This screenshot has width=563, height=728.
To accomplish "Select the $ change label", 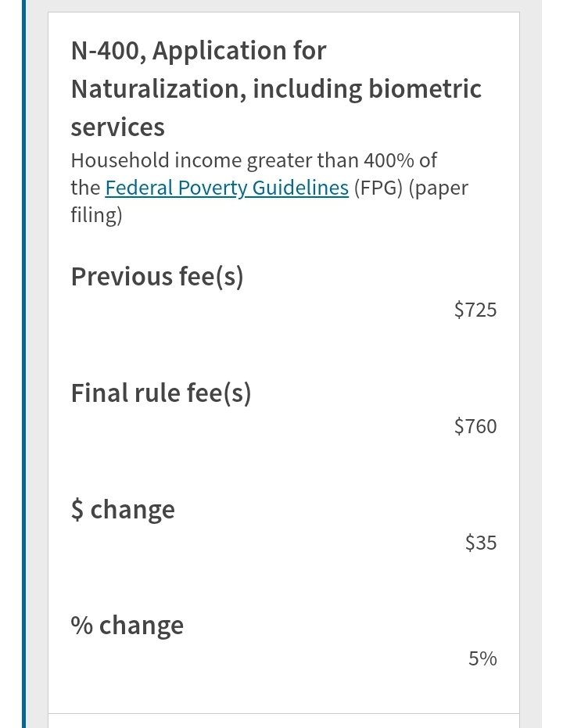I will pyautogui.click(x=123, y=510).
